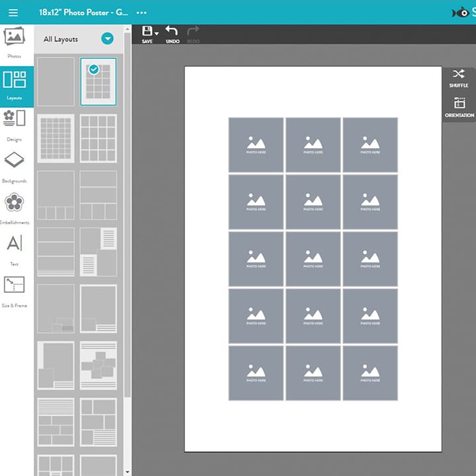476x476 pixels.
Task: Select the third-row left photo placeholder
Action: pyautogui.click(x=256, y=259)
